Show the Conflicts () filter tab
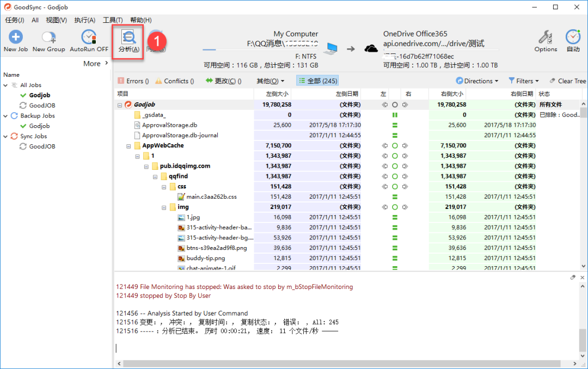Image resolution: width=588 pixels, height=369 pixels. coord(174,81)
